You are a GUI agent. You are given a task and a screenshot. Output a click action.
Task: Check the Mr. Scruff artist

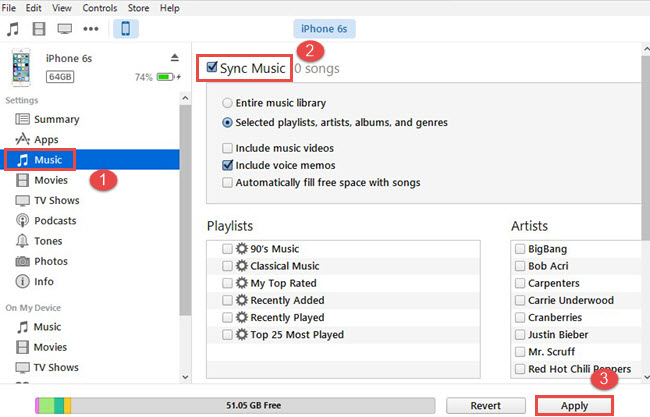tap(520, 352)
